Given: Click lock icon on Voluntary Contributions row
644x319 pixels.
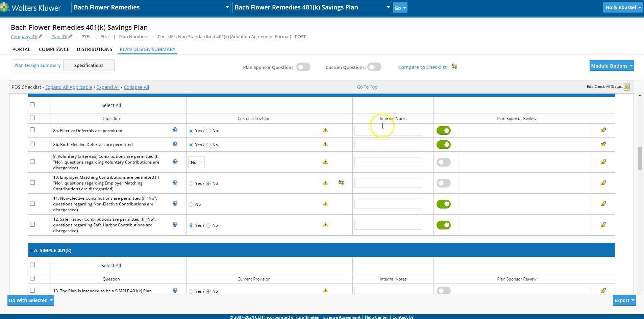Looking at the screenshot, I should tap(603, 162).
